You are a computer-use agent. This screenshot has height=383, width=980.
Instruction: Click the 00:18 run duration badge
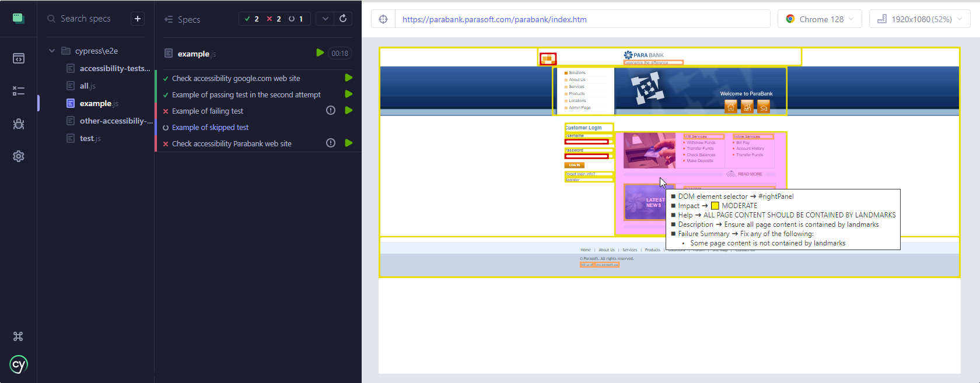pos(339,53)
